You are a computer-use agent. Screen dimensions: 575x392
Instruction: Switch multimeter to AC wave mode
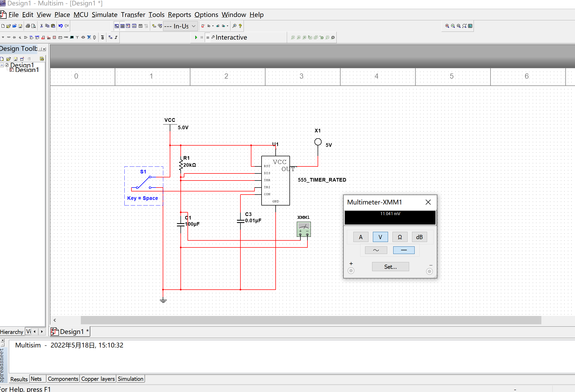pyautogui.click(x=376, y=250)
